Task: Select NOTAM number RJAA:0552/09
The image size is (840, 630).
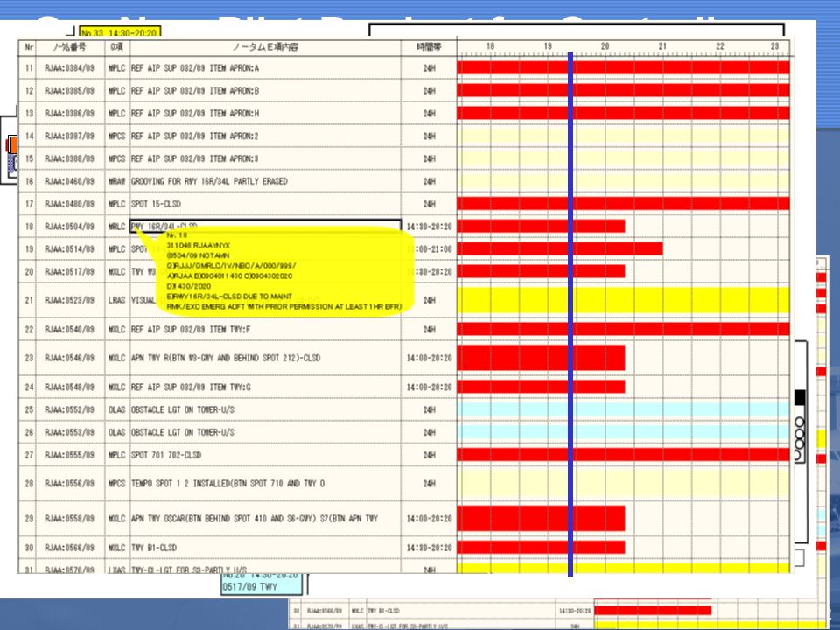Action: tap(70, 409)
